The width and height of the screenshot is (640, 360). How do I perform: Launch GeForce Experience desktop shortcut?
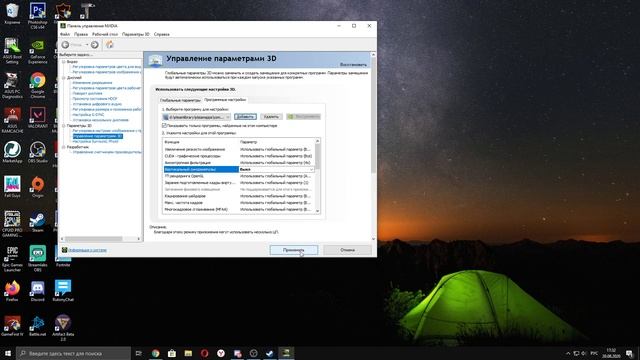point(38,50)
